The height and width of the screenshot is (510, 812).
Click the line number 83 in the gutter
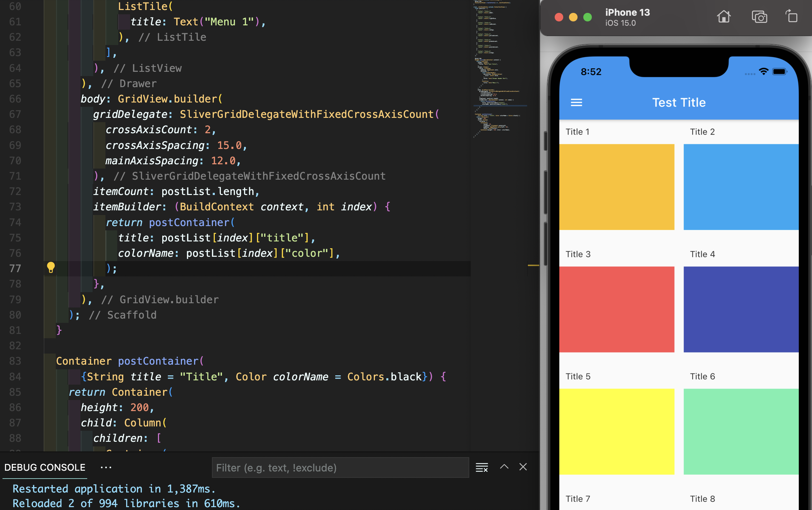point(15,361)
